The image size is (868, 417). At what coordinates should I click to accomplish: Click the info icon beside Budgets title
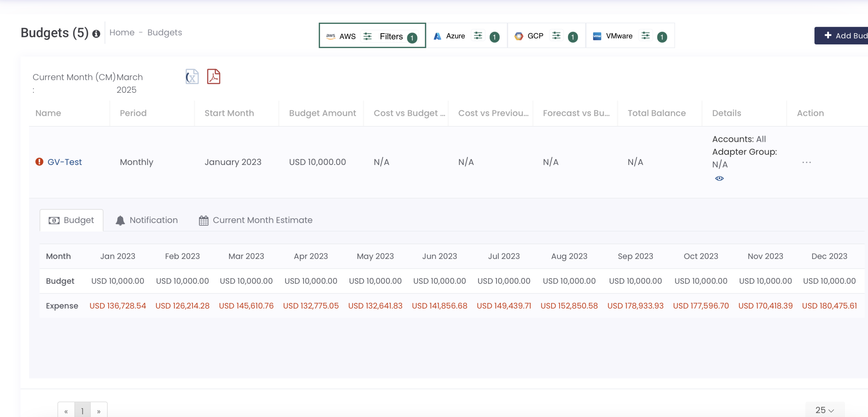[x=96, y=34]
